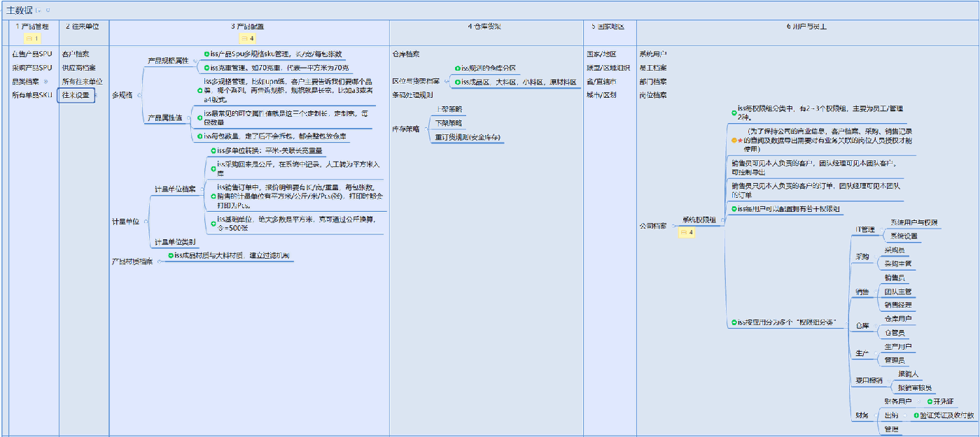Click the green marker on iss每用户可以配置拥有若干权限组
980x437 pixels.
(734, 209)
